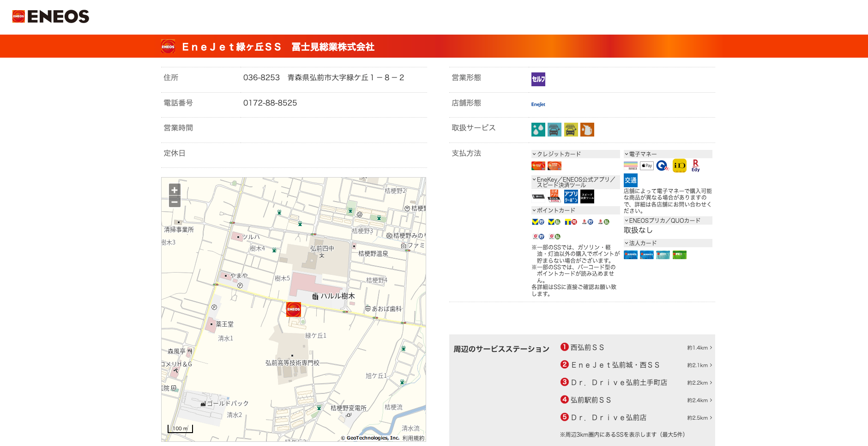Click the EneKey key fob icon

[x=538, y=196]
